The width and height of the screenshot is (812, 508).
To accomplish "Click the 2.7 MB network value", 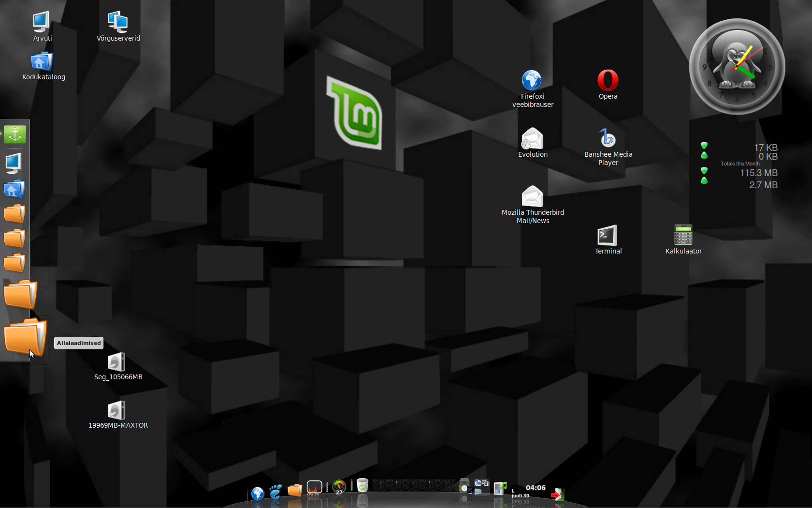I will (763, 185).
